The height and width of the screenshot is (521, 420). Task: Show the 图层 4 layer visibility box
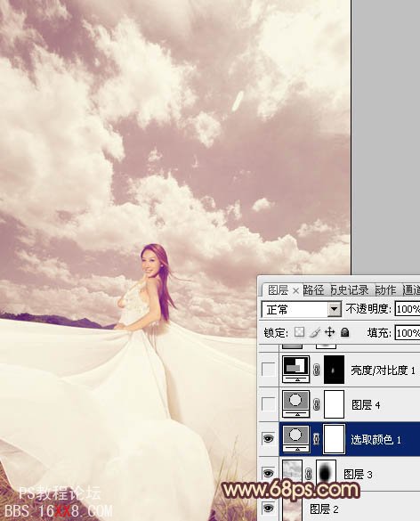(x=268, y=404)
